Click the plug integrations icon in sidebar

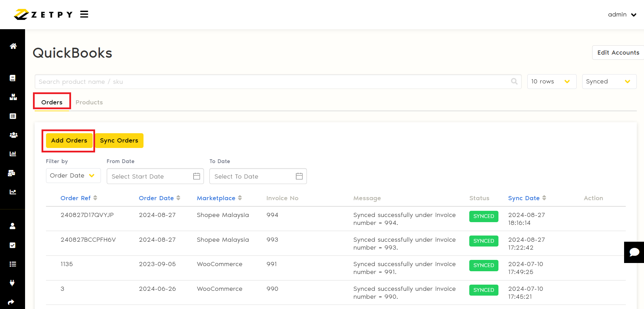point(12,283)
